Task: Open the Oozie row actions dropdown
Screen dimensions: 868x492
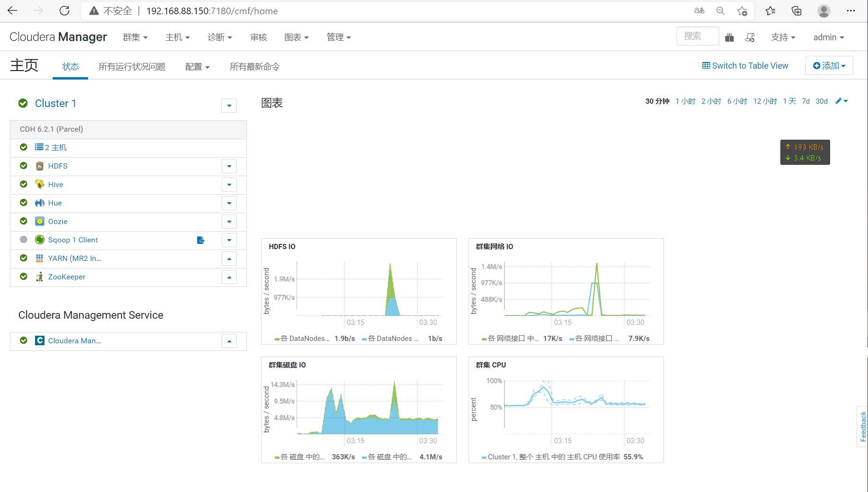Action: tap(229, 222)
